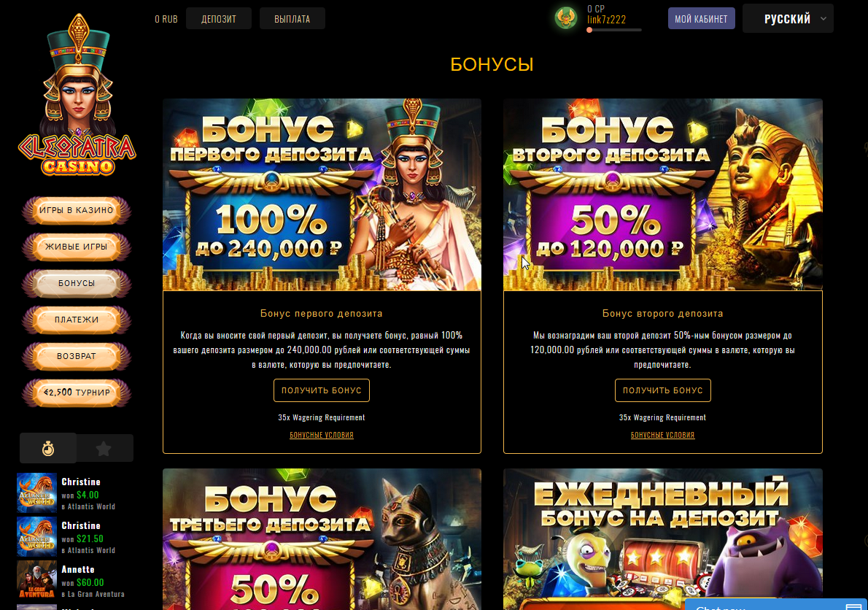Viewport: 868px width, 610px height.
Task: Switch to the star favorites tab
Action: (104, 448)
